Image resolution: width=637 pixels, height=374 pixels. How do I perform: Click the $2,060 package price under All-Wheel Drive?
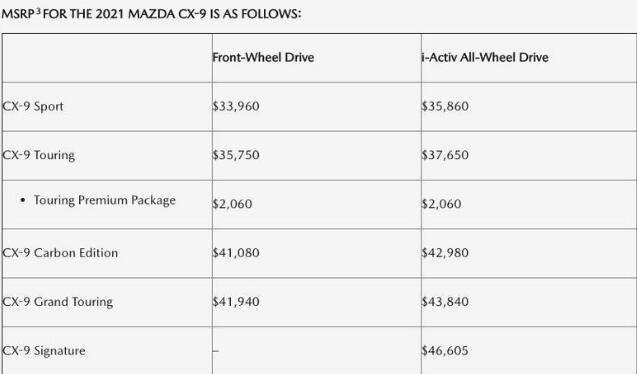pos(442,204)
